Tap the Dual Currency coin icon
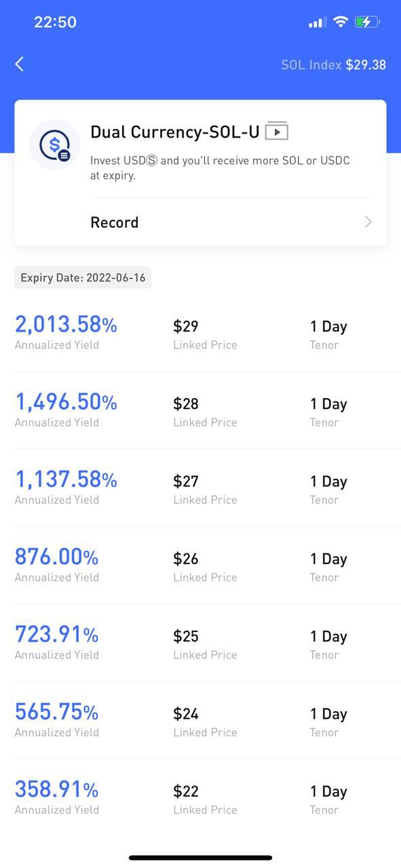The height and width of the screenshot is (868, 401). 54,144
